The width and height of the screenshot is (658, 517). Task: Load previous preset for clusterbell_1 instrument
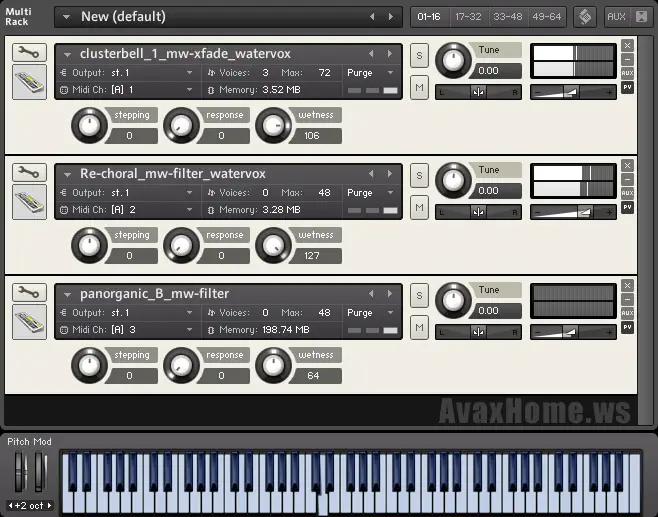tap(371, 54)
